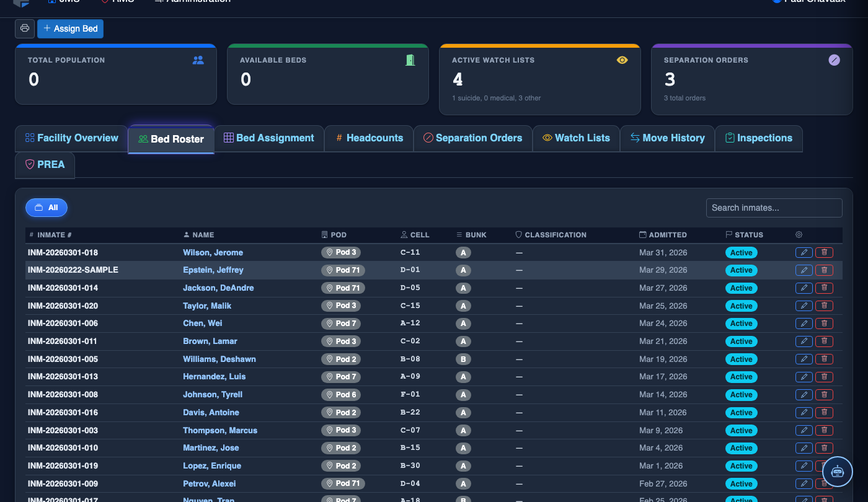Delete Epstein, Jeffrey row with trash icon
The width and height of the screenshot is (868, 502).
(x=824, y=270)
